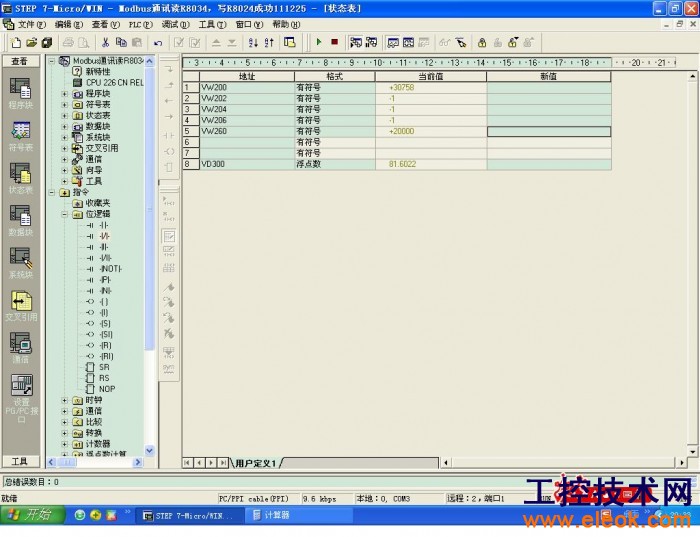Click the 地址 column header
Screen dimensions: 700x537
pos(247,76)
